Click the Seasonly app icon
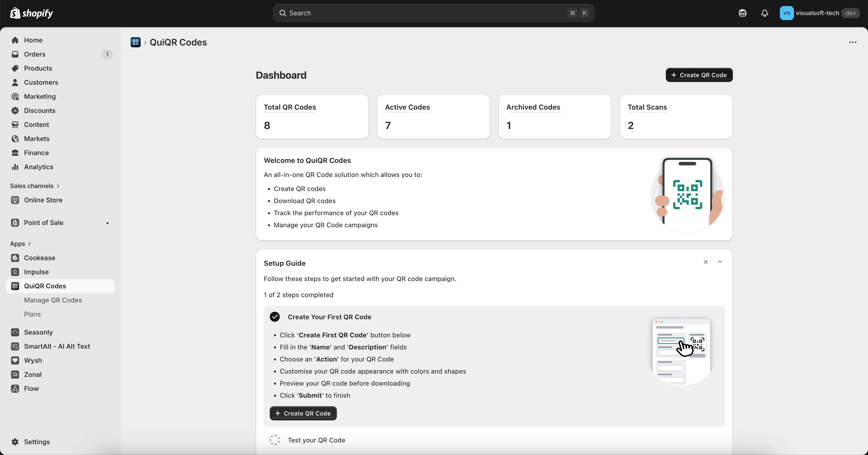The height and width of the screenshot is (455, 868). [x=15, y=332]
